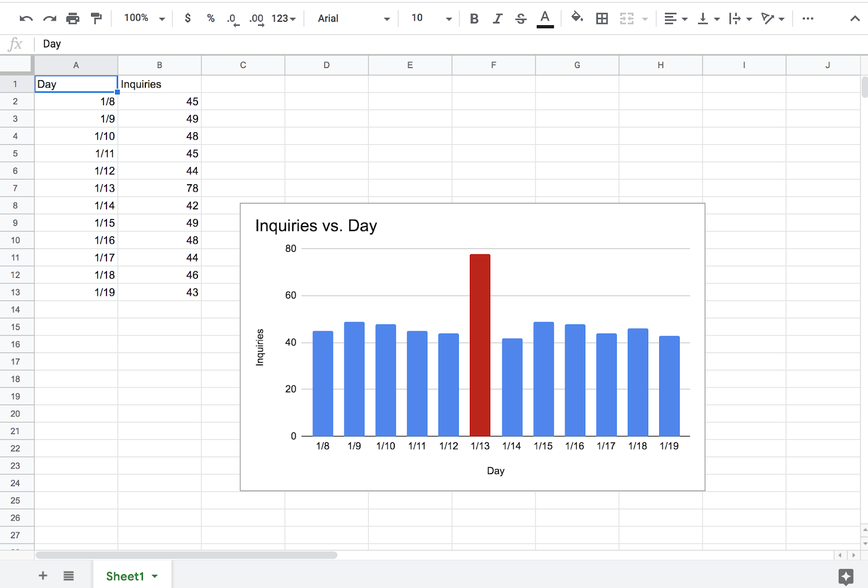Open the font size dropdown
The image size is (868, 588).
tap(429, 18)
